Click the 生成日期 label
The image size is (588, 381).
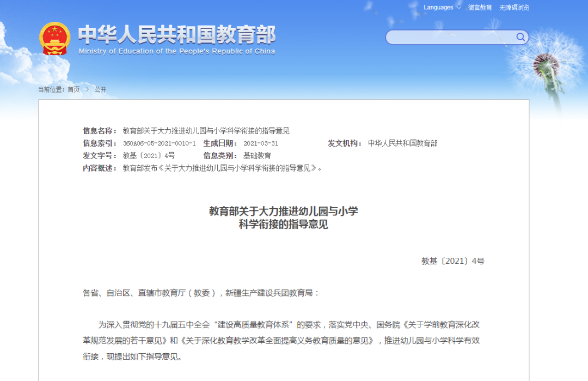tap(220, 143)
